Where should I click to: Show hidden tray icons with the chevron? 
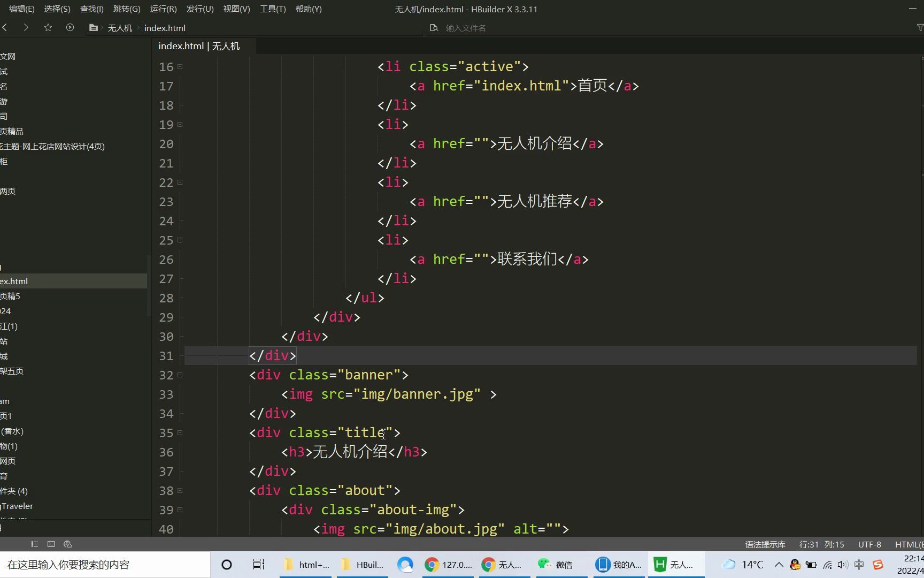point(779,565)
